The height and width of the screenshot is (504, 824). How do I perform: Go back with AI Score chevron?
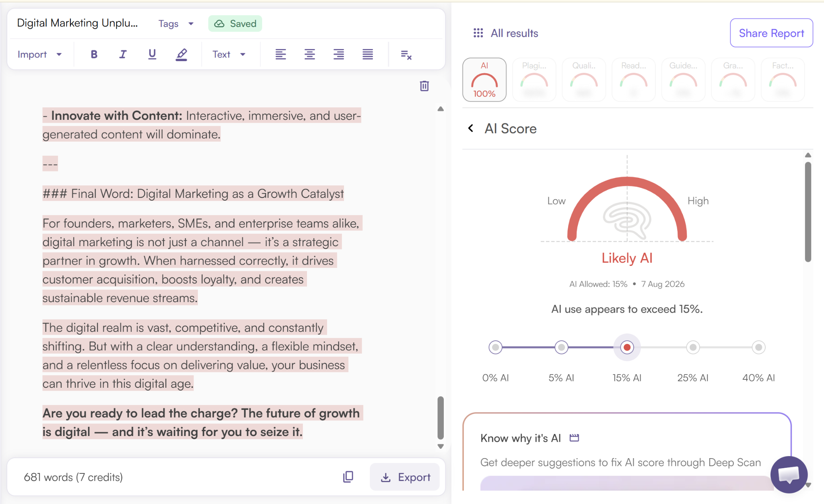tap(471, 128)
